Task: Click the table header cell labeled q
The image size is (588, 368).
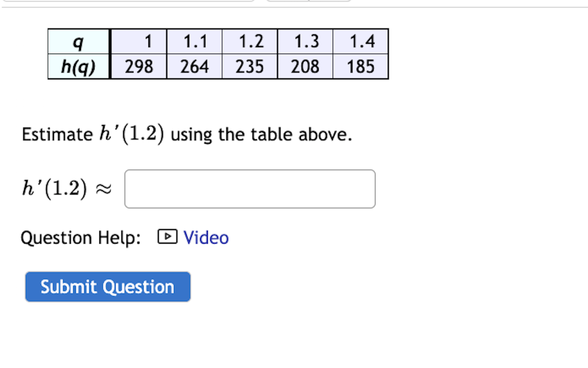Action: [x=78, y=41]
